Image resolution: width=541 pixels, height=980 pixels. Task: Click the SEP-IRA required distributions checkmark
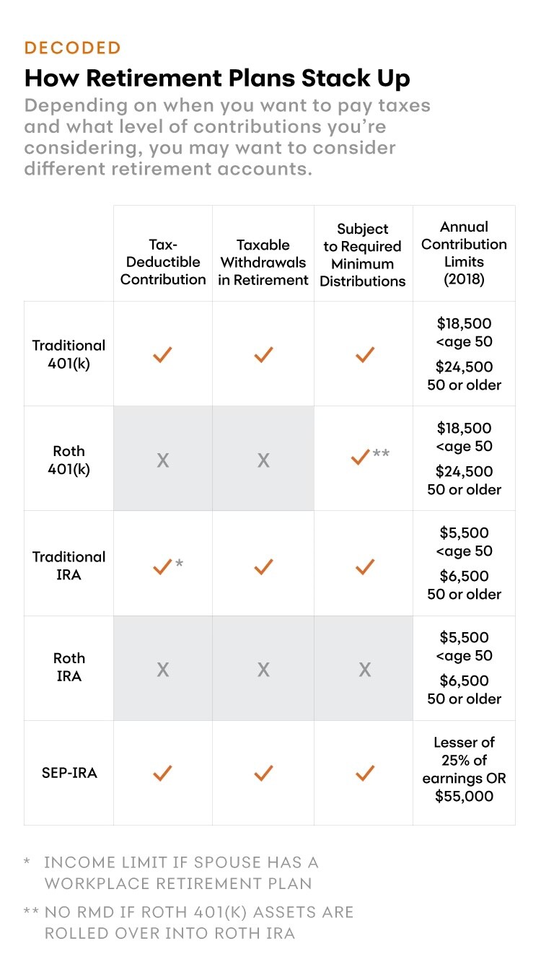pos(364,774)
